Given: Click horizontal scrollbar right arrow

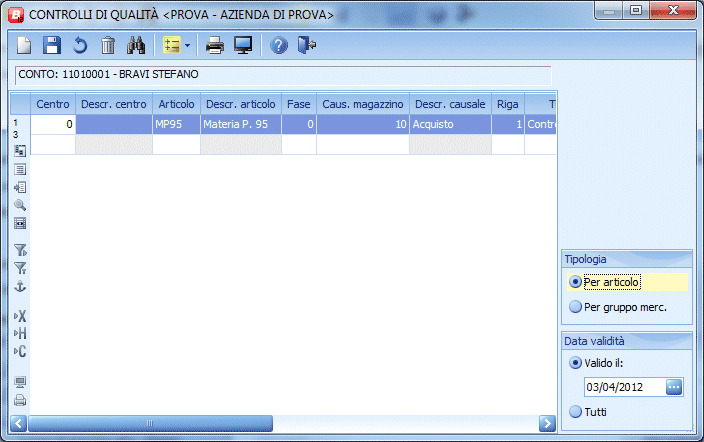Looking at the screenshot, I should tap(547, 423).
